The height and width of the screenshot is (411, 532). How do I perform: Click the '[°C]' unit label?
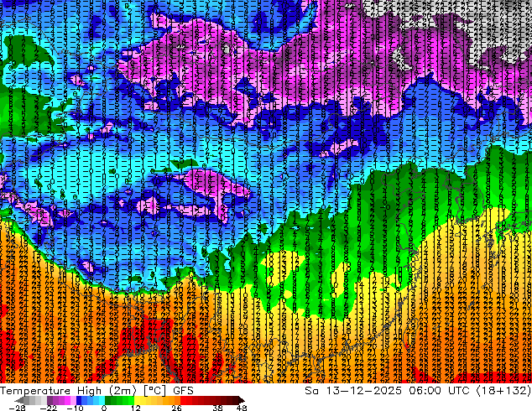pyautogui.click(x=154, y=391)
